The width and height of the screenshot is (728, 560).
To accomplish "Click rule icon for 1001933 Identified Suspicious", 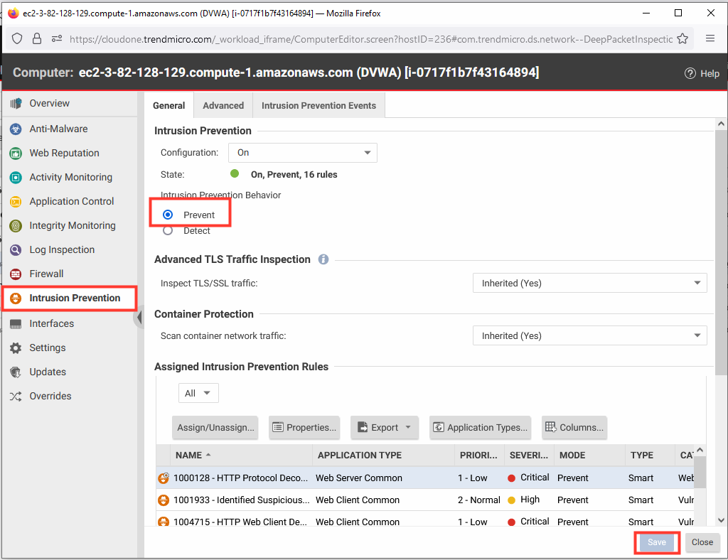I will [x=164, y=500].
